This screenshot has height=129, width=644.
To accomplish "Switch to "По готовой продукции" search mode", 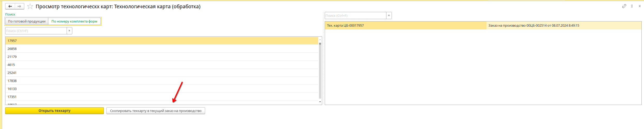I will click(x=27, y=21).
